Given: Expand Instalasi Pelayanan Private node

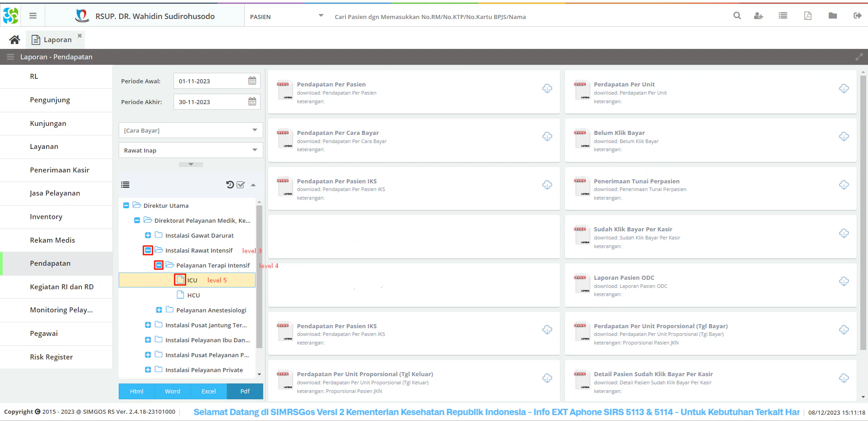Looking at the screenshot, I should (x=148, y=370).
